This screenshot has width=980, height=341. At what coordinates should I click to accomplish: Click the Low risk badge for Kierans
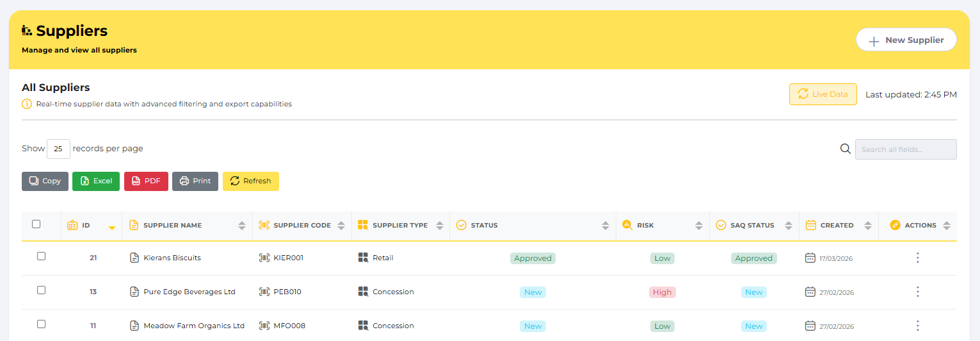[663, 258]
